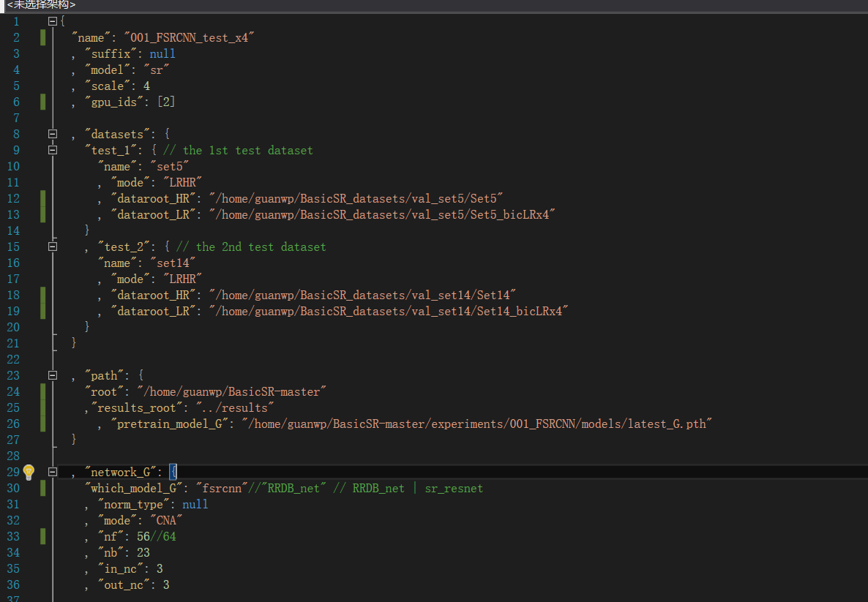Click line number 23 in the gutter
This screenshot has height=602, width=868.
pos(15,375)
